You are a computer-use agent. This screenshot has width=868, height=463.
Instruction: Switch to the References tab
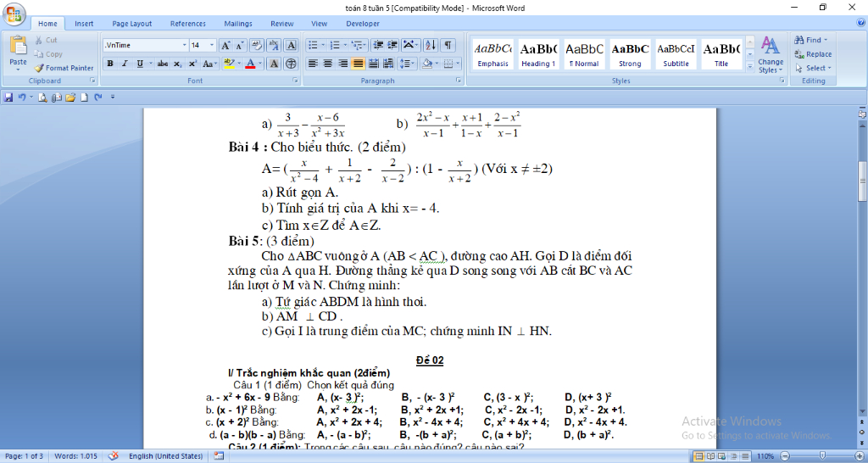pos(187,24)
